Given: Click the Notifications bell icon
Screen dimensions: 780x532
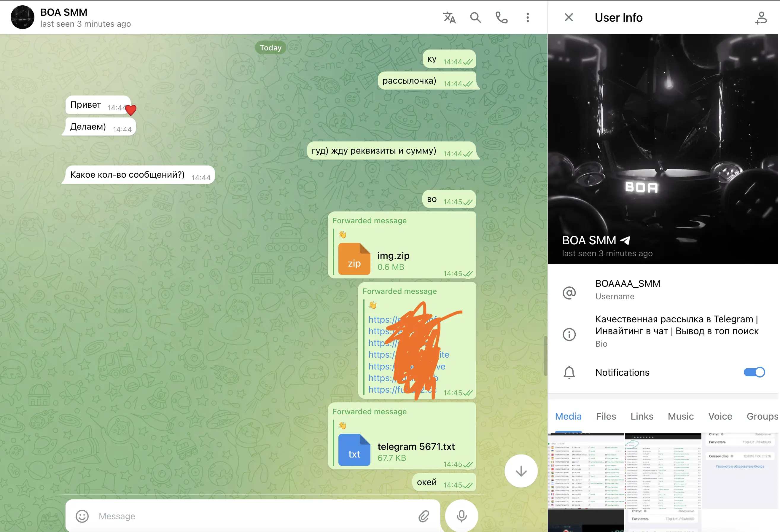Looking at the screenshot, I should coord(569,372).
